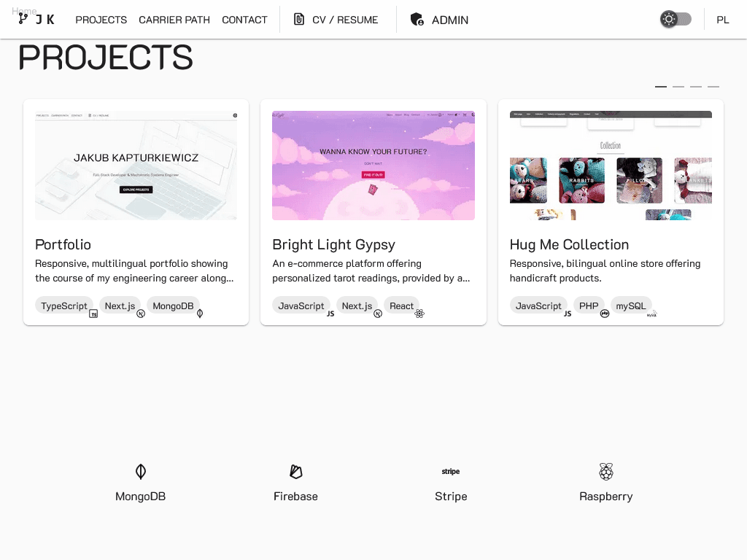747x560 pixels.
Task: Click the TypeScript tag on Portfolio
Action: click(x=64, y=306)
